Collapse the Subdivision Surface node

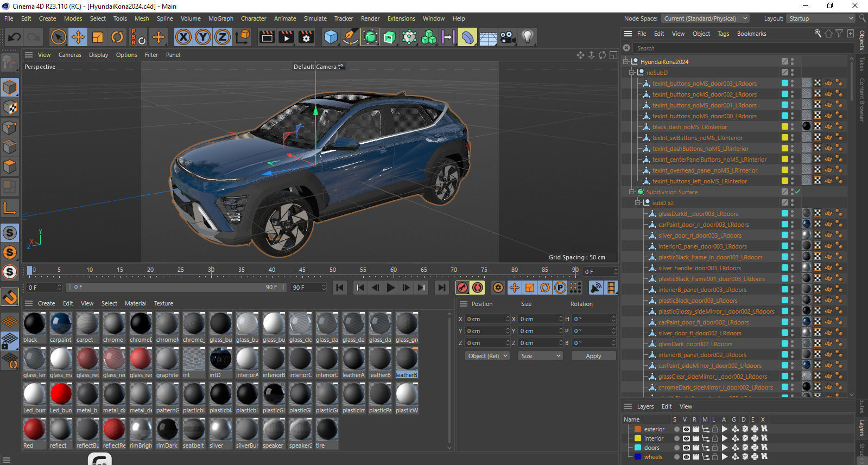pos(632,192)
